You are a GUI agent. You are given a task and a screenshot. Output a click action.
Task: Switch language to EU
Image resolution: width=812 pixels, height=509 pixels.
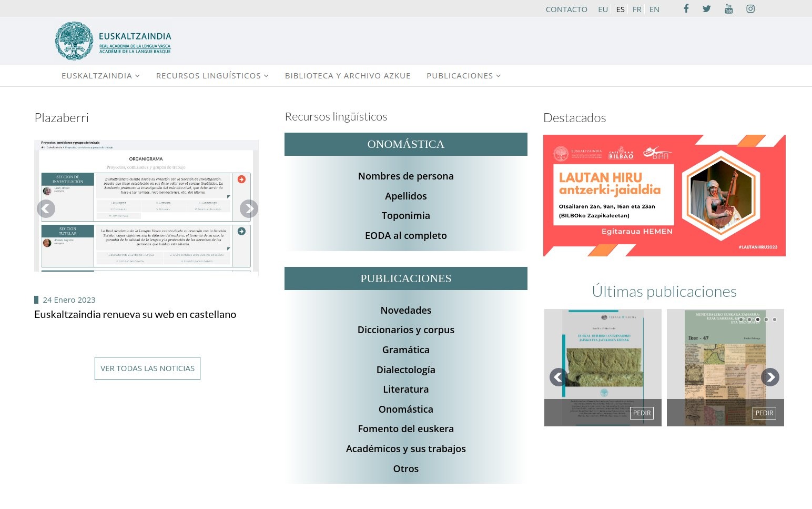click(603, 9)
